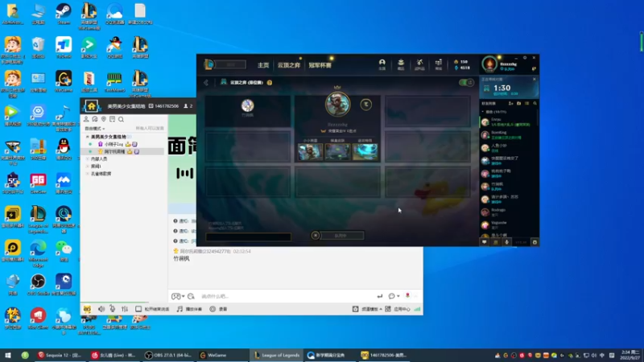Switch to the 云顶之弈 TFT tab
Screen dimensions: 644x362
pos(289,65)
